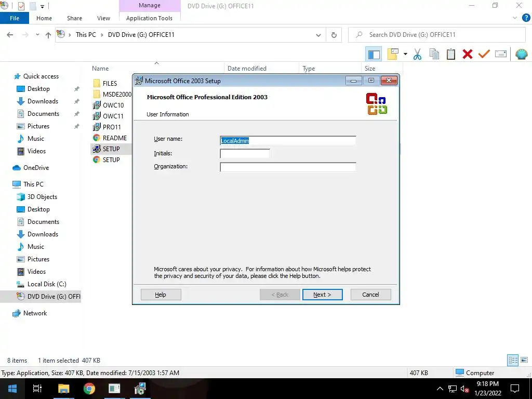This screenshot has width=532, height=399.
Task: Click the Explorer help question mark icon
Action: pyautogui.click(x=526, y=18)
